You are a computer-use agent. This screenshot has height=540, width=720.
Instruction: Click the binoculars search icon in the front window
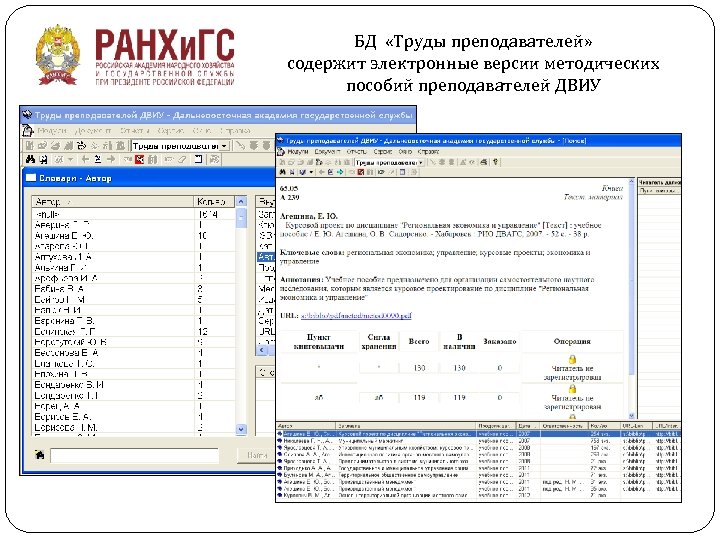click(283, 172)
